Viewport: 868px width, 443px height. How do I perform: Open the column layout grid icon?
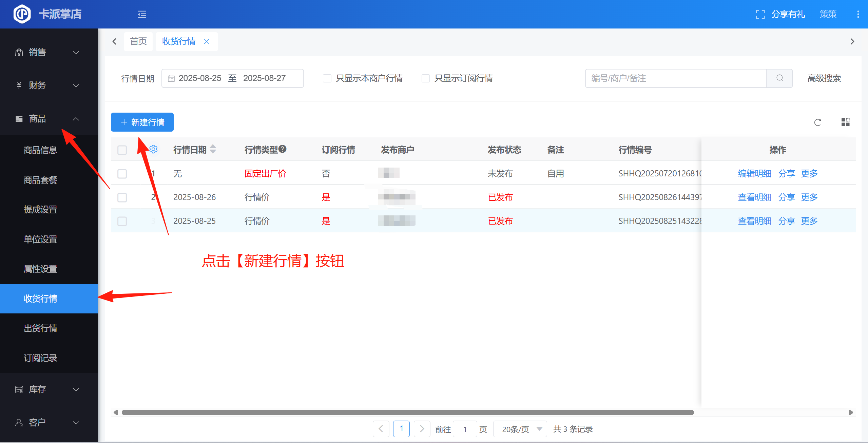pyautogui.click(x=845, y=122)
